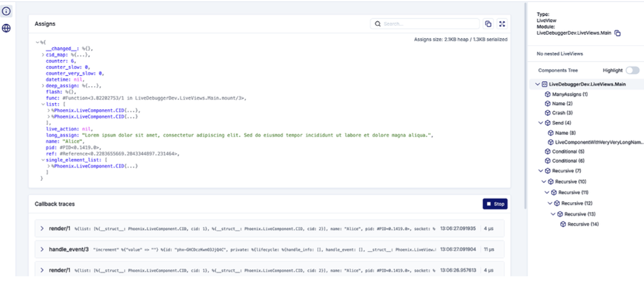
Task: Click the cube icon of Recursive (12)
Action: click(557, 203)
